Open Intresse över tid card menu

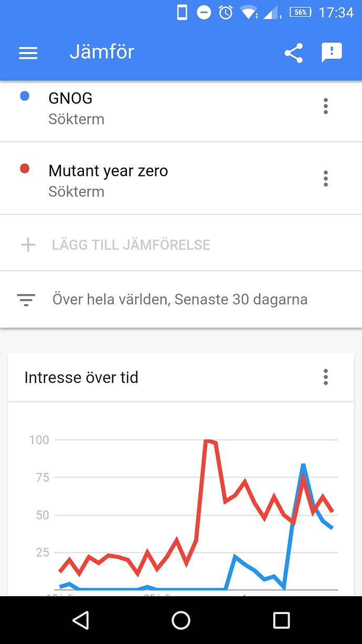click(x=326, y=377)
